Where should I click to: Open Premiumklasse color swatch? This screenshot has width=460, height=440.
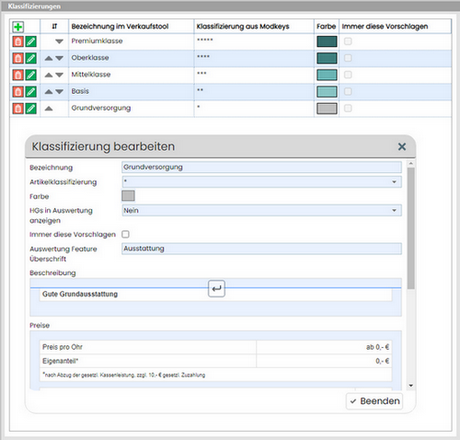pos(327,42)
